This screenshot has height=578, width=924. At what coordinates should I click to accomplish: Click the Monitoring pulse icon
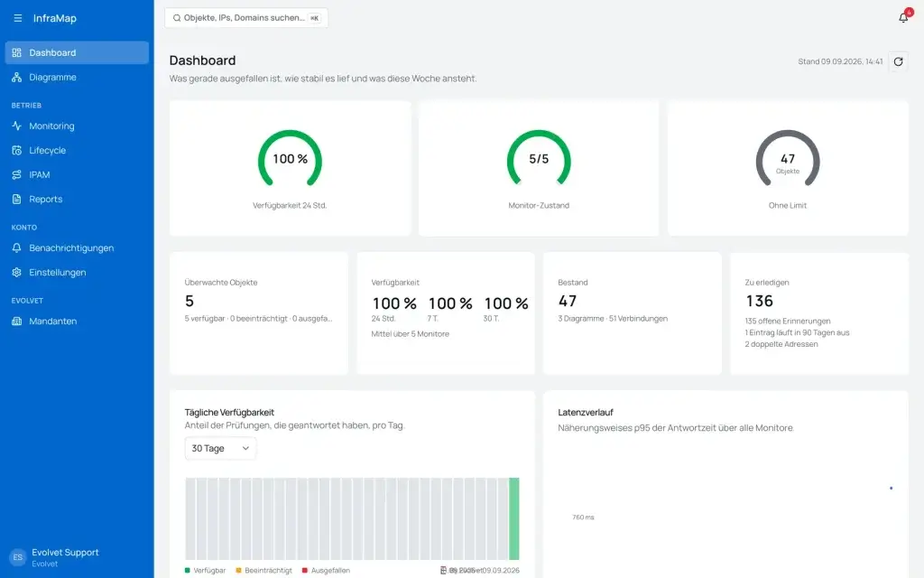16,126
